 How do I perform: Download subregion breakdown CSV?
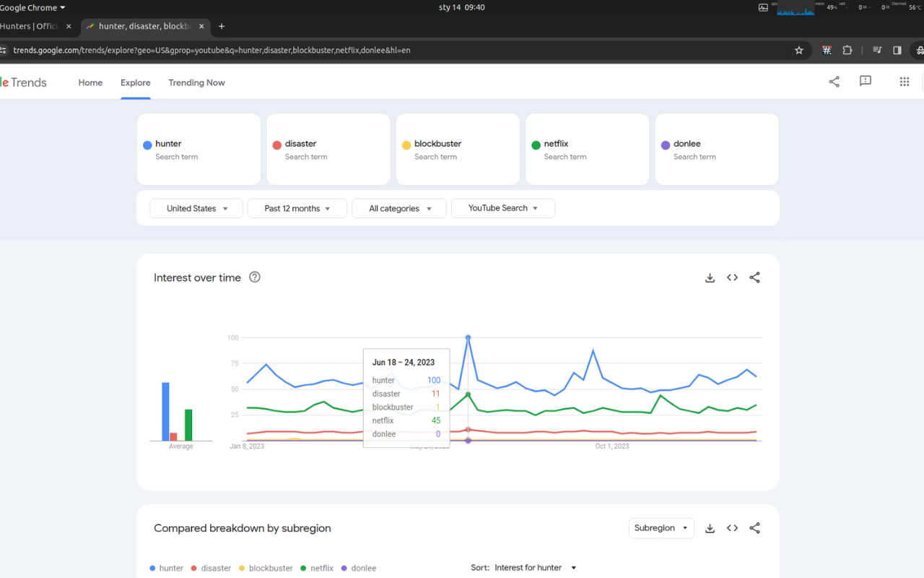pos(710,528)
